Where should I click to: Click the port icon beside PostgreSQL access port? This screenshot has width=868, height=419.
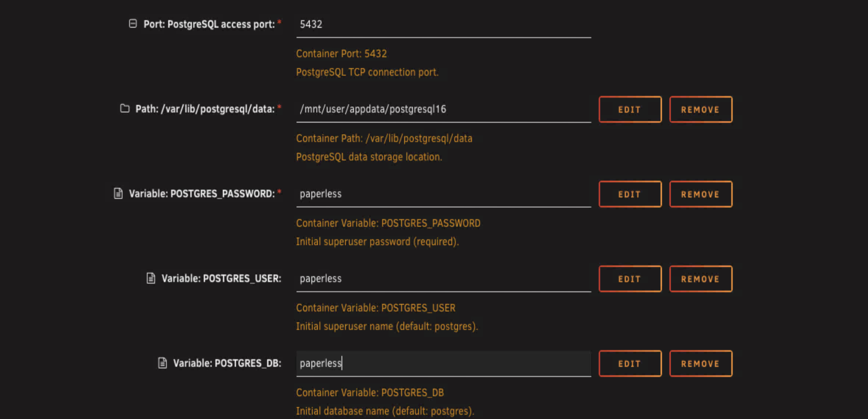[x=133, y=24]
